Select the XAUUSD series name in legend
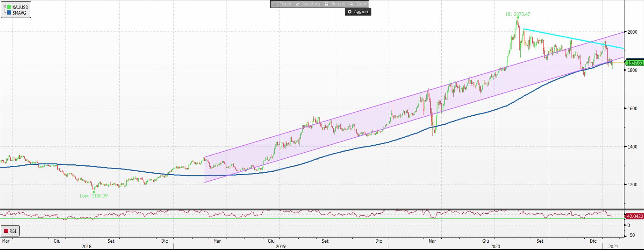 tap(20, 7)
